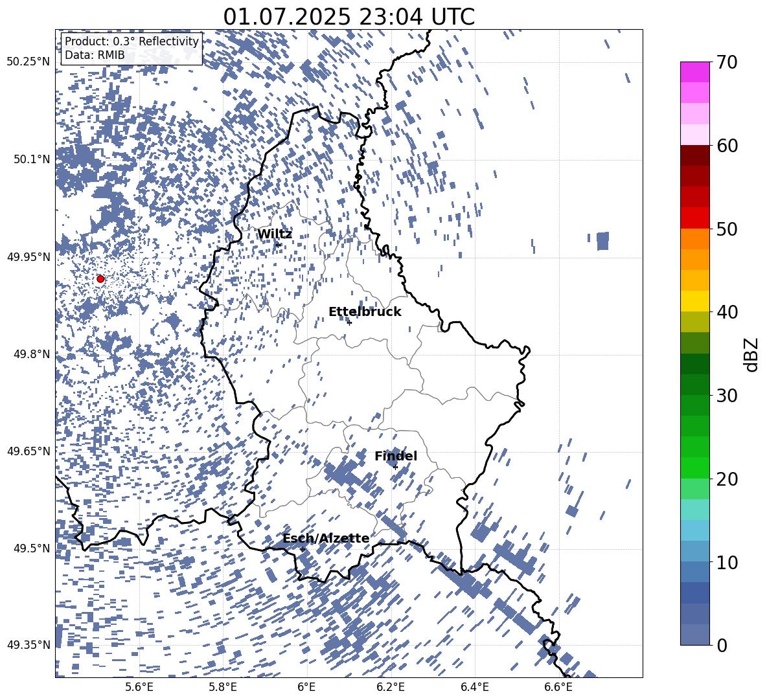Click the colorbar tick label 20
The width and height of the screenshot is (767, 700).
[727, 479]
